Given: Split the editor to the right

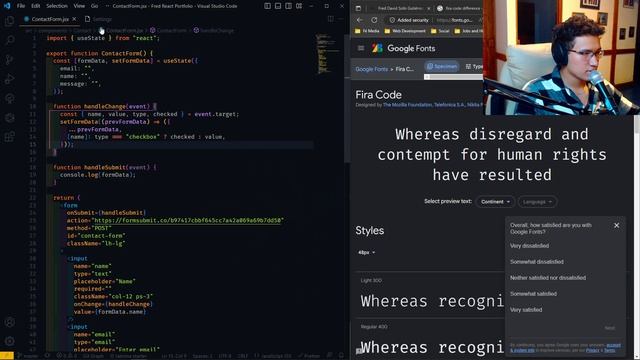Looking at the screenshot, I should [x=331, y=19].
